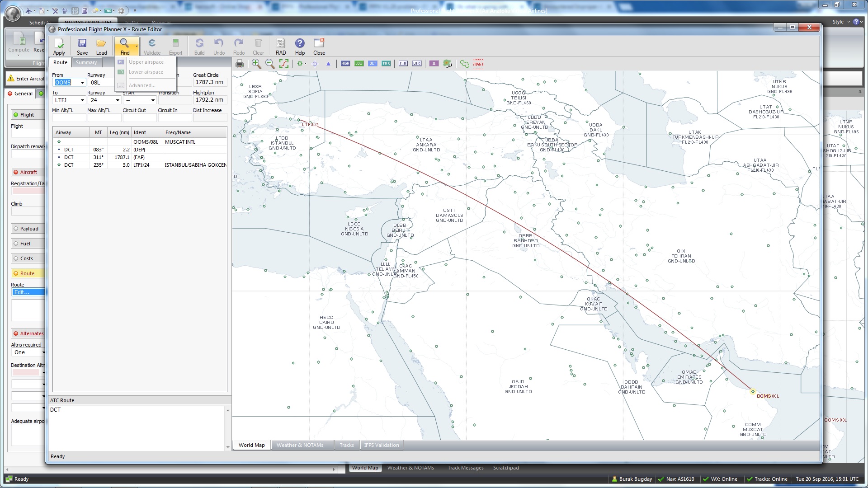Image resolution: width=868 pixels, height=488 pixels.
Task: Open the From airport OOMS dropdown
Action: point(82,83)
